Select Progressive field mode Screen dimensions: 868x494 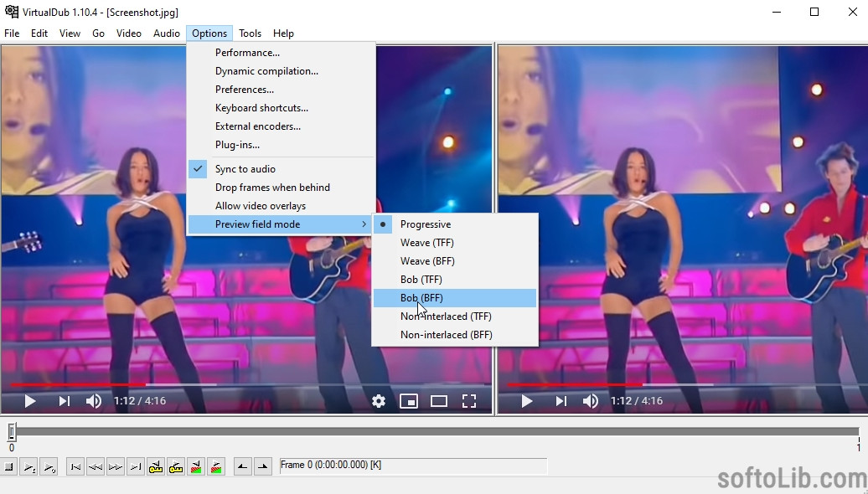coord(455,224)
